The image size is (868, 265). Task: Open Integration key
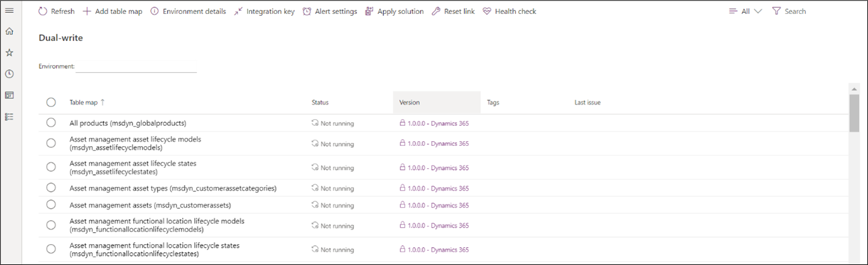coord(264,11)
